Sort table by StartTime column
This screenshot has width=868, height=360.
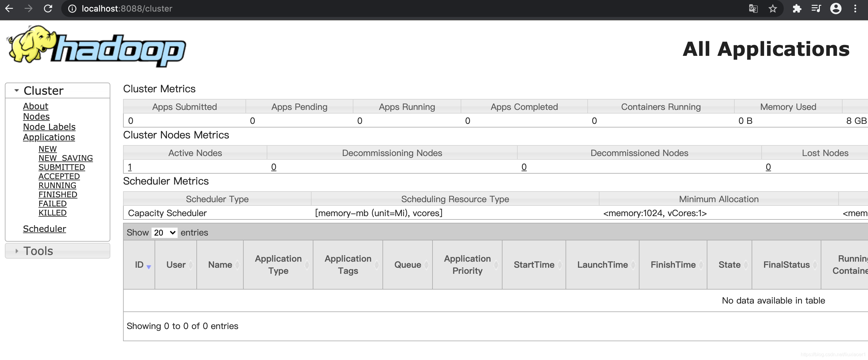click(x=534, y=264)
